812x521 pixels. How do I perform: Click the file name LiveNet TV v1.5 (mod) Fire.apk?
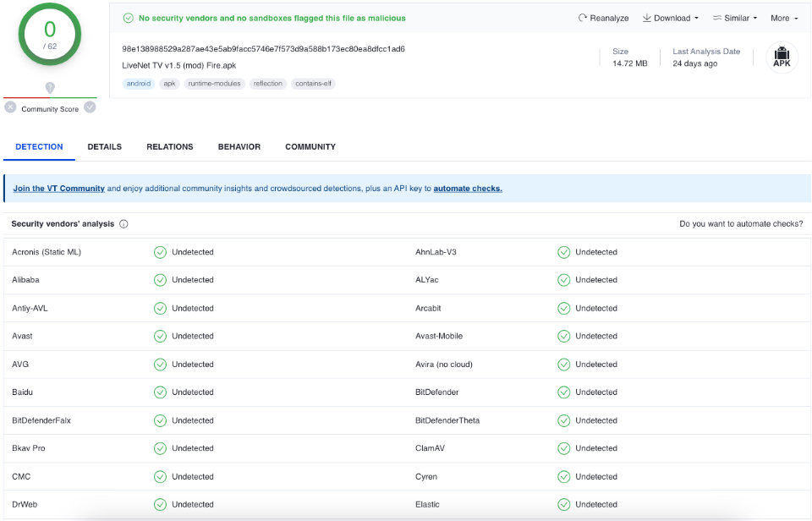pyautogui.click(x=179, y=65)
